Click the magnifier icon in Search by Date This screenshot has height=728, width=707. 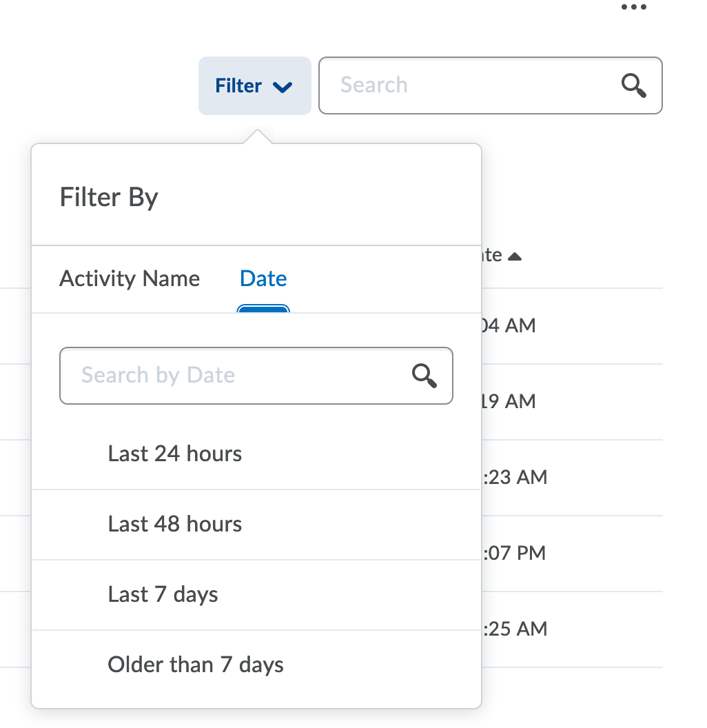424,376
